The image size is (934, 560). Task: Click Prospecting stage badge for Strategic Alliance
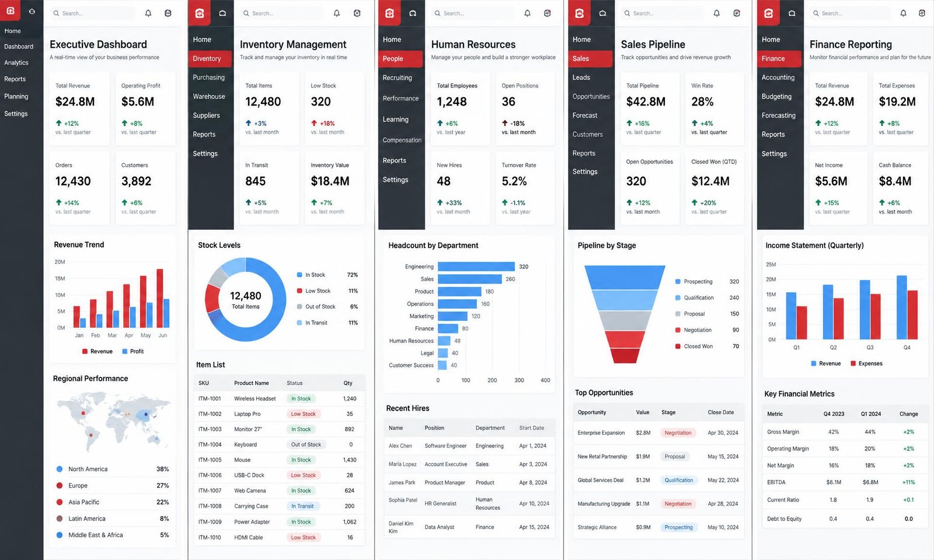pos(678,527)
